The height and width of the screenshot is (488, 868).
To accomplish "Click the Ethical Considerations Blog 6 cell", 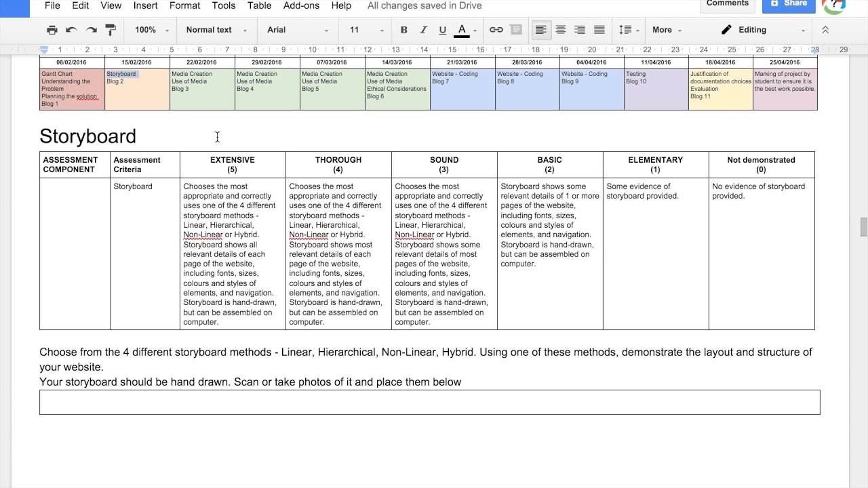I will point(397,89).
